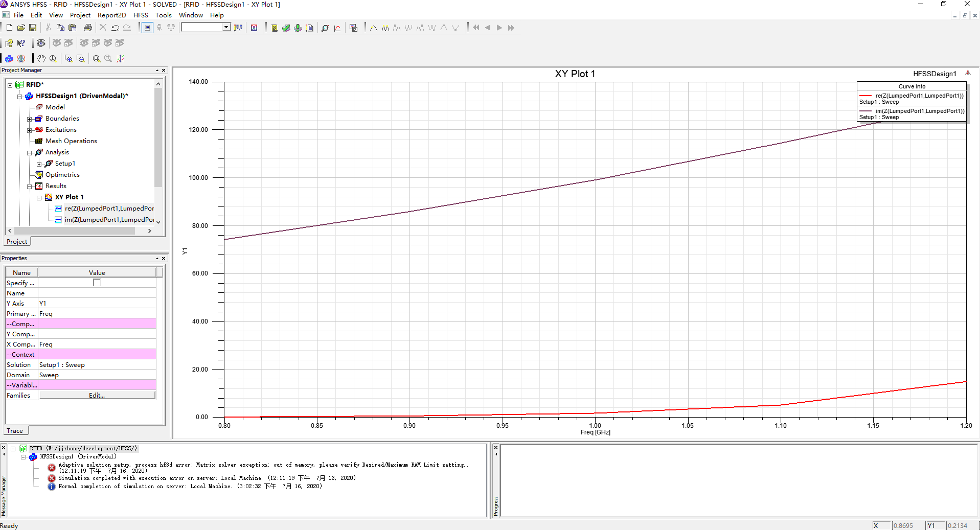Switch to the Trace tab in Properties
The width and height of the screenshot is (980, 530).
(15, 431)
